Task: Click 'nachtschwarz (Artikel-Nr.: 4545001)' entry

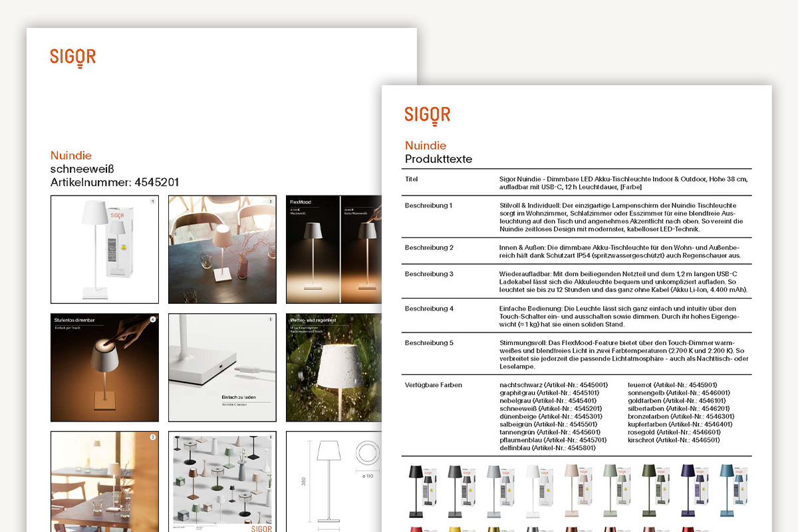Action: 553,385
